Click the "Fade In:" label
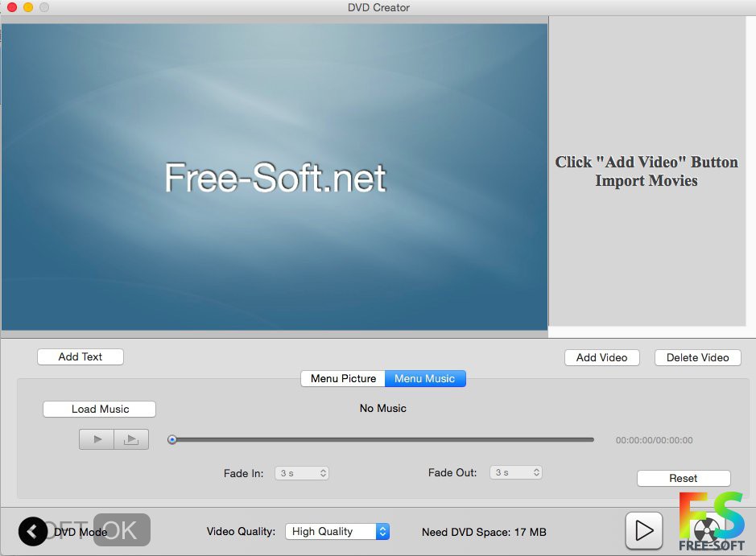756x556 pixels. click(243, 474)
